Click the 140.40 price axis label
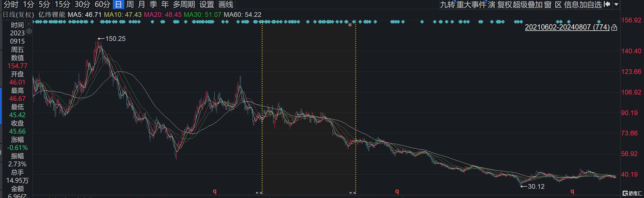 (631, 51)
